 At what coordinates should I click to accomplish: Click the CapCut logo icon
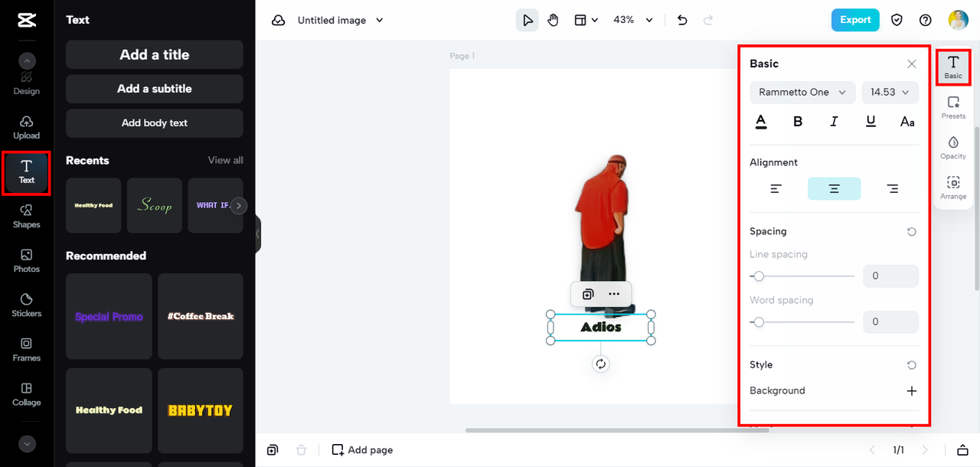27,21
